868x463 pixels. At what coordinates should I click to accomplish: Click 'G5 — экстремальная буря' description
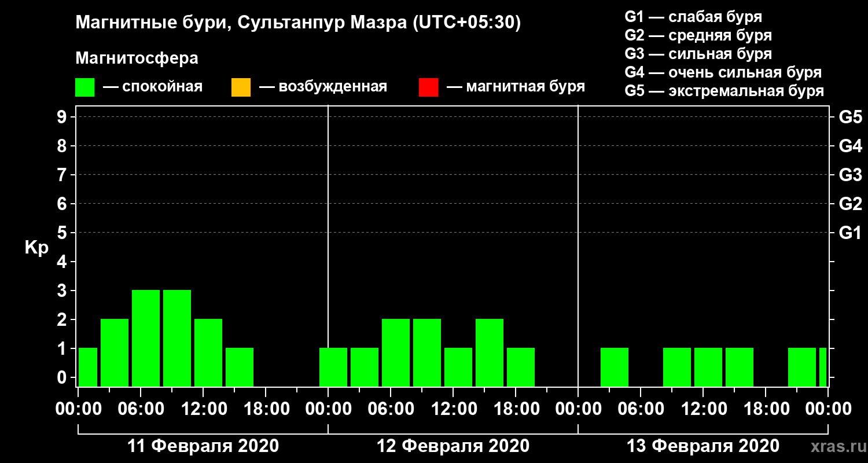click(x=724, y=91)
